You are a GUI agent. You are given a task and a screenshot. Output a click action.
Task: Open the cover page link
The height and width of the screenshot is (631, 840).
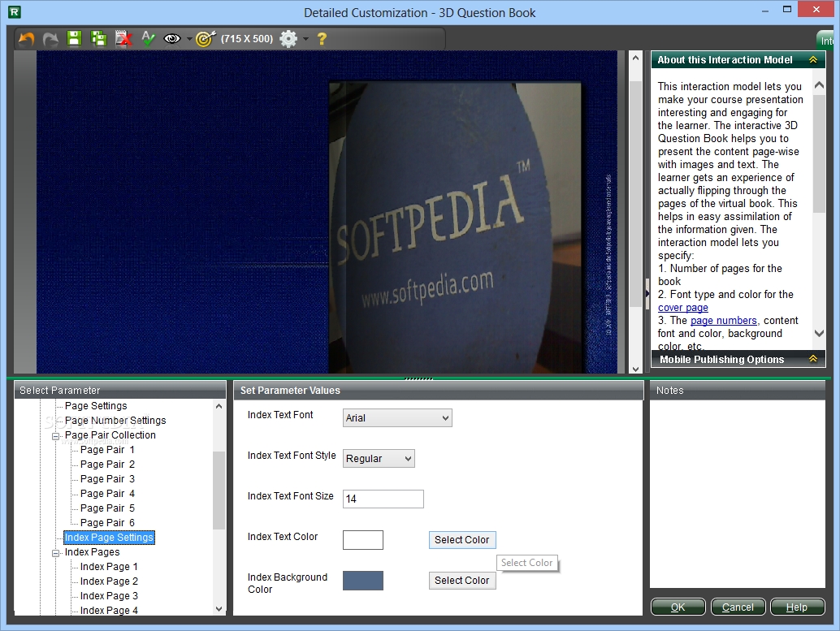point(683,308)
